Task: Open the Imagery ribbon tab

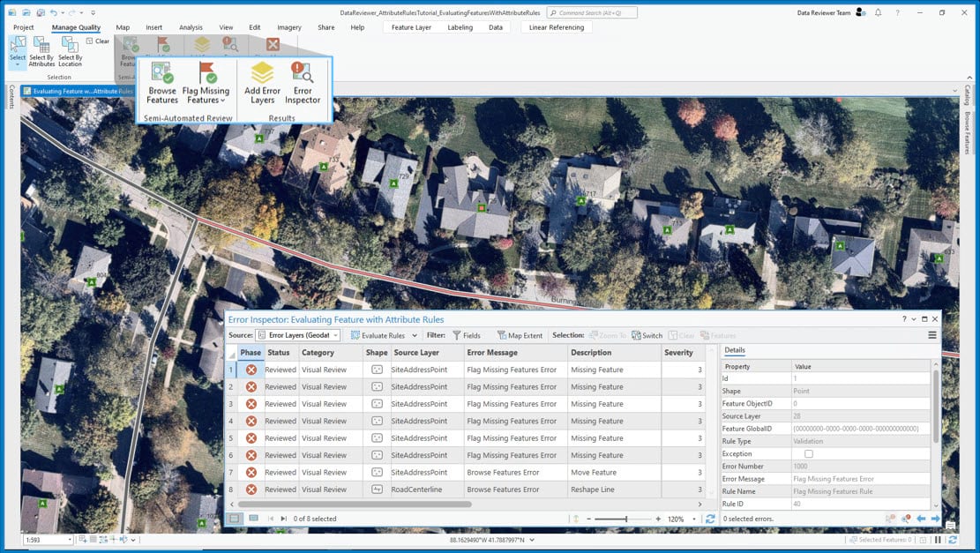Action: pyautogui.click(x=288, y=27)
